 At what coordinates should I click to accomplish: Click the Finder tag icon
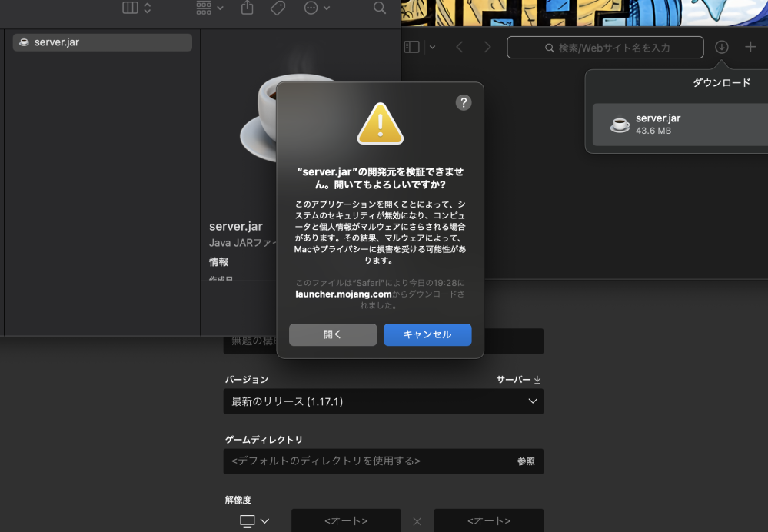pos(278,8)
